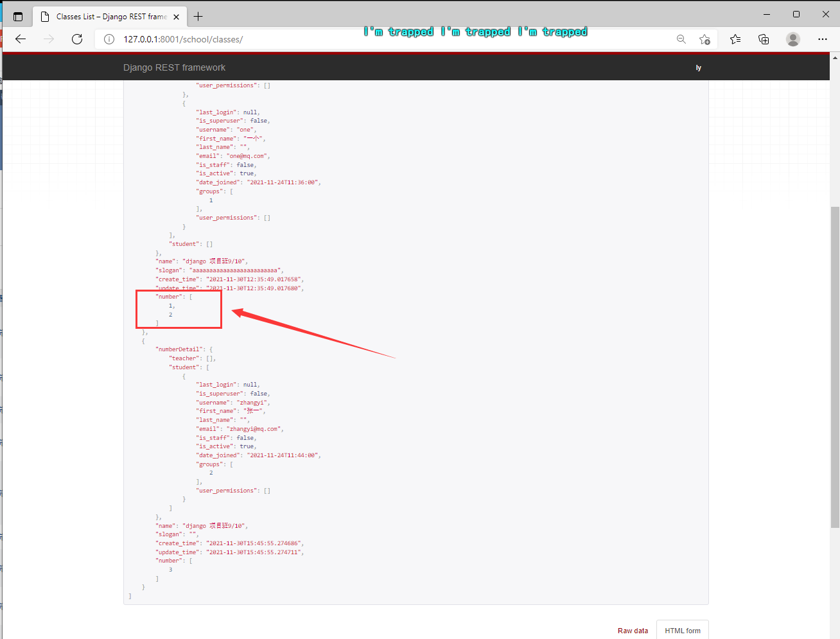Open the Favorites list
The width and height of the screenshot is (840, 639).
[x=735, y=39]
